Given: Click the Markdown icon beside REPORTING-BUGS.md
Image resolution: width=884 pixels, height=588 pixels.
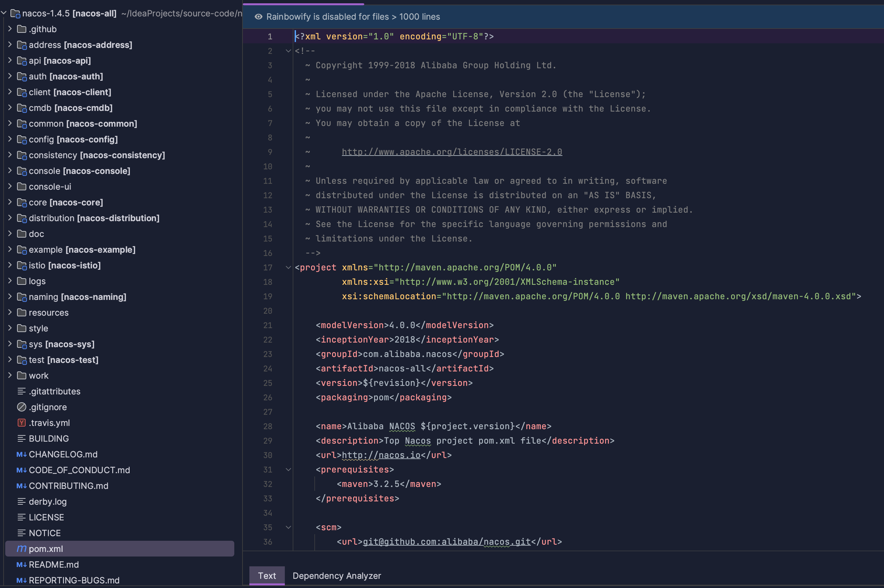Looking at the screenshot, I should pyautogui.click(x=22, y=580).
